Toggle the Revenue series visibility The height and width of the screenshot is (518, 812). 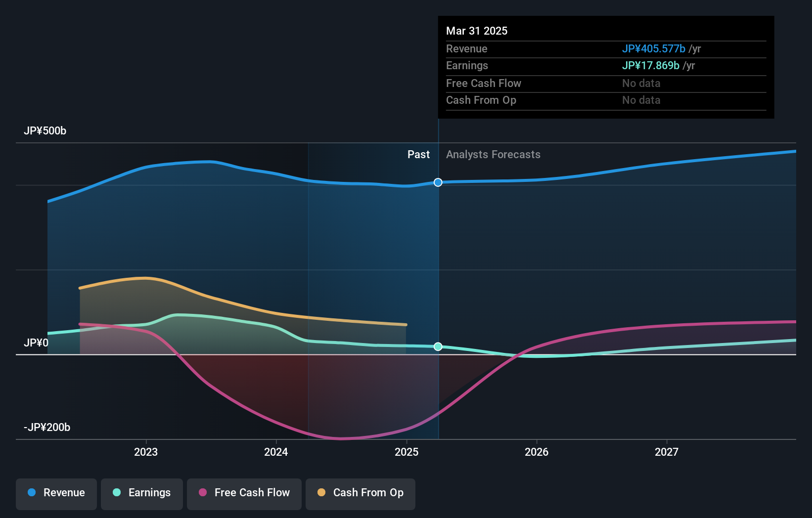[x=56, y=493]
